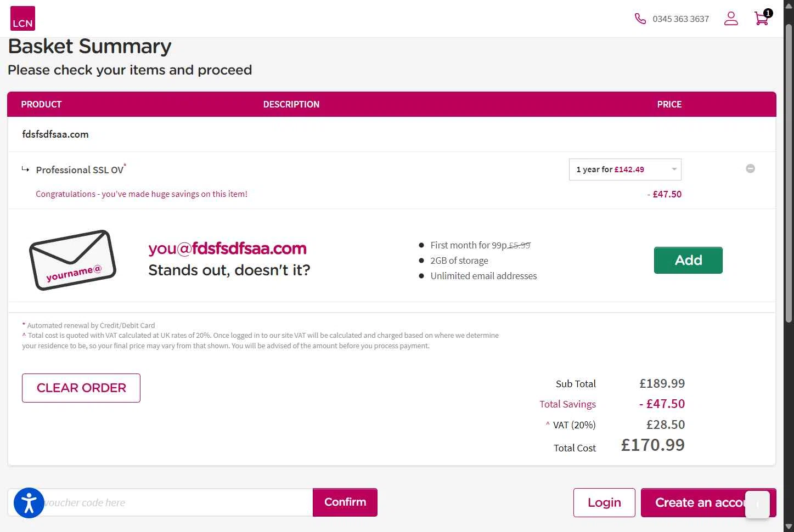Open the user account icon
The height and width of the screenshot is (532, 794).
point(731,19)
